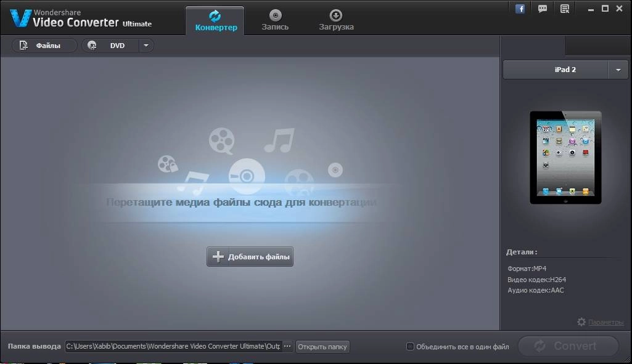Open the Facebook share icon
The image size is (632, 364).
(520, 9)
